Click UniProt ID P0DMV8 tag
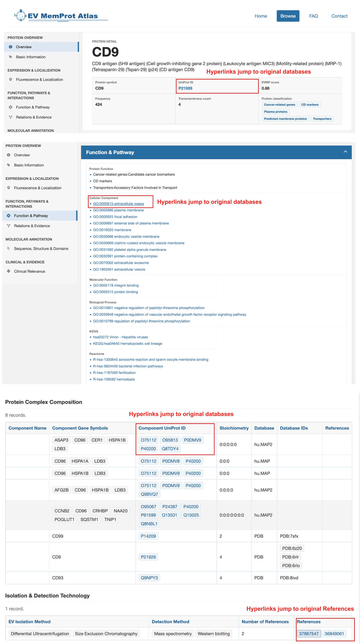 [x=171, y=461]
